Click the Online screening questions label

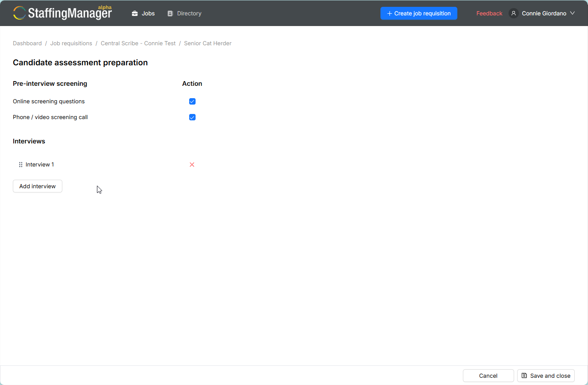[49, 101]
